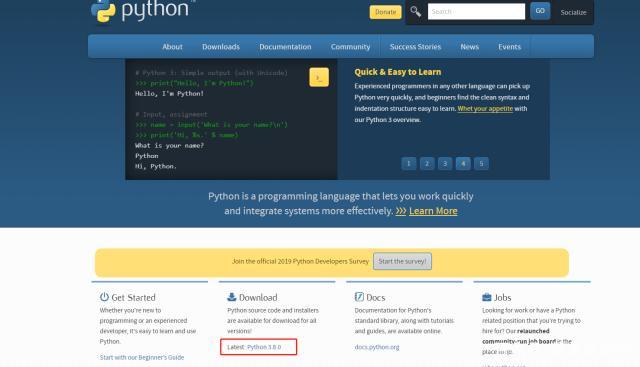Click the Learn More link

(433, 211)
